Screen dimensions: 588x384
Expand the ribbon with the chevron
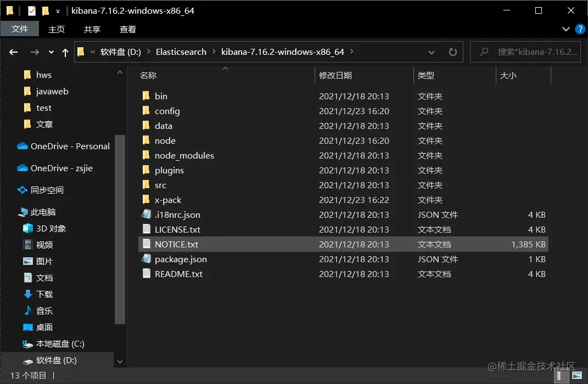pos(566,29)
